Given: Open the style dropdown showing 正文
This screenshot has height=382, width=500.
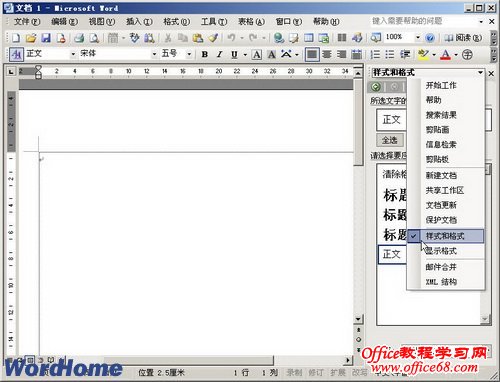Looking at the screenshot, I should [x=73, y=54].
